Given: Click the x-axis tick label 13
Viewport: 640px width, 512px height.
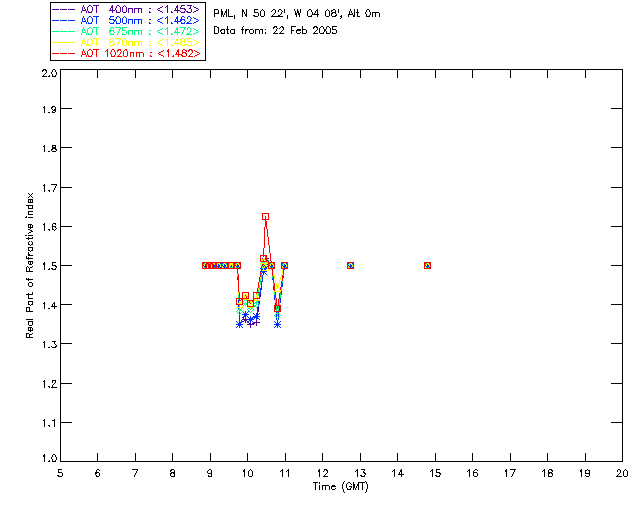Looking at the screenshot, I should click(x=360, y=473).
